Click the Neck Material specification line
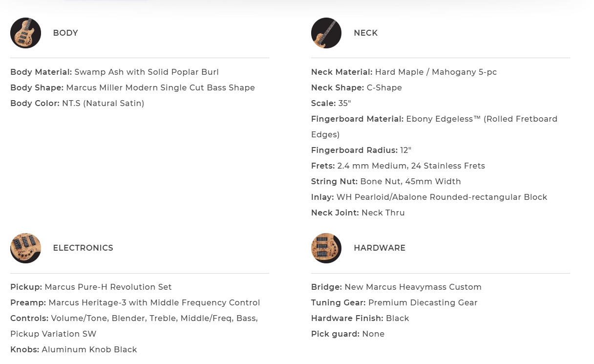Screen dimensions: 594x364 404,72
